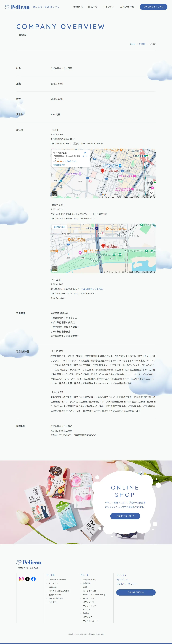The height and width of the screenshot is (644, 172).
Task: Click ONLINE SHOP button in the banner section
Action: coord(125,516)
